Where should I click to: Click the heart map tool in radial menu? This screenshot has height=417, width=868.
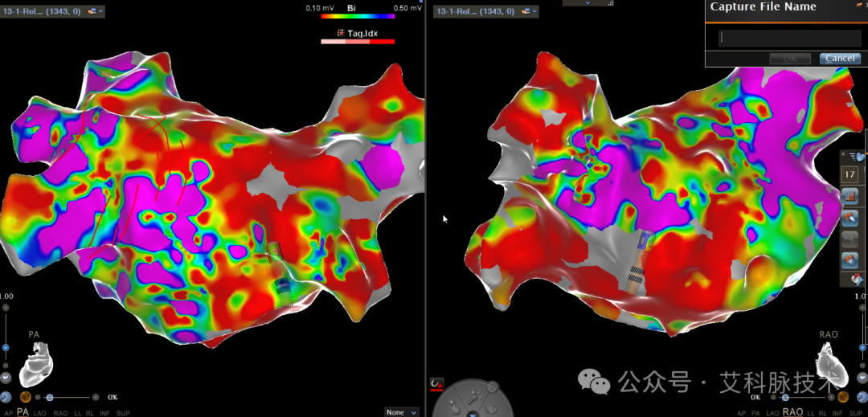491,409
